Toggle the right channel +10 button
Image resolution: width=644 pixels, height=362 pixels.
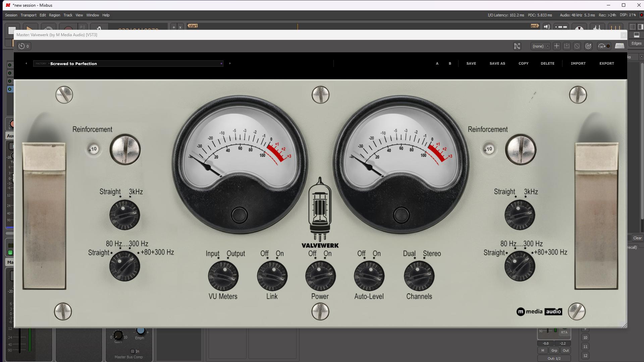(x=489, y=149)
